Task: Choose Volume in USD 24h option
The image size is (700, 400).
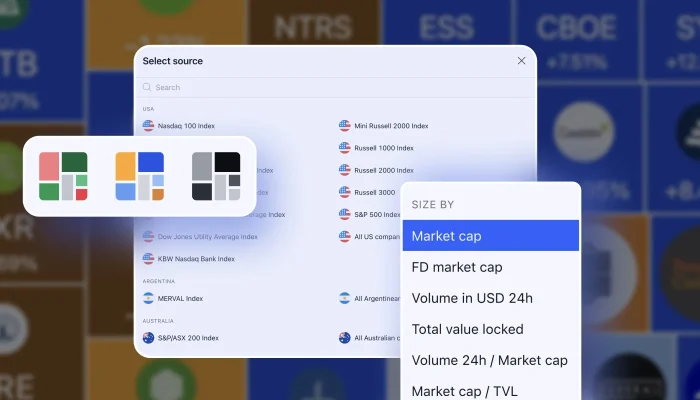Action: coord(491,298)
